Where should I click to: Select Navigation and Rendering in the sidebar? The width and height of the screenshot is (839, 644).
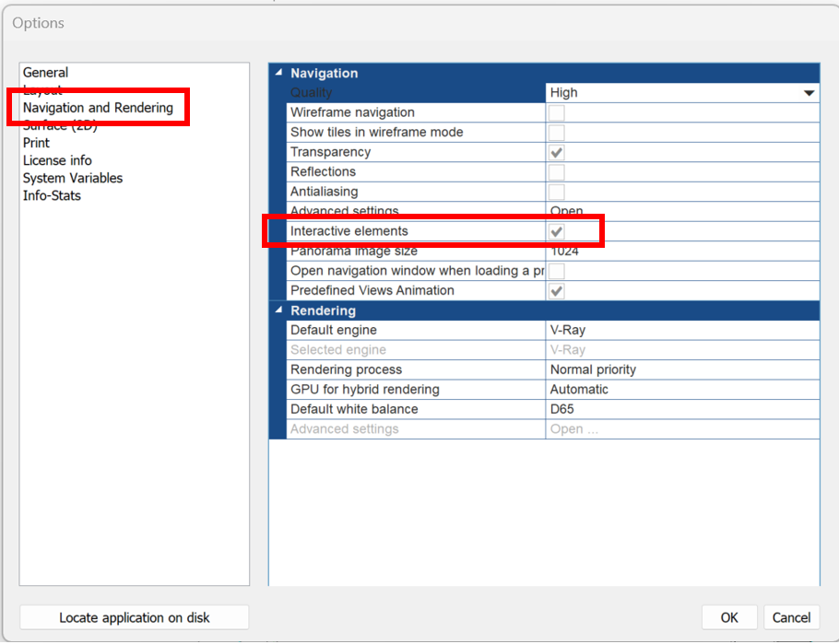point(98,107)
